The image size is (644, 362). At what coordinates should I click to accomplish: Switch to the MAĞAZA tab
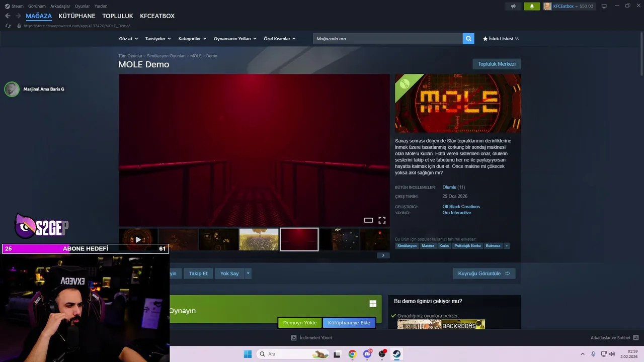pos(39,16)
